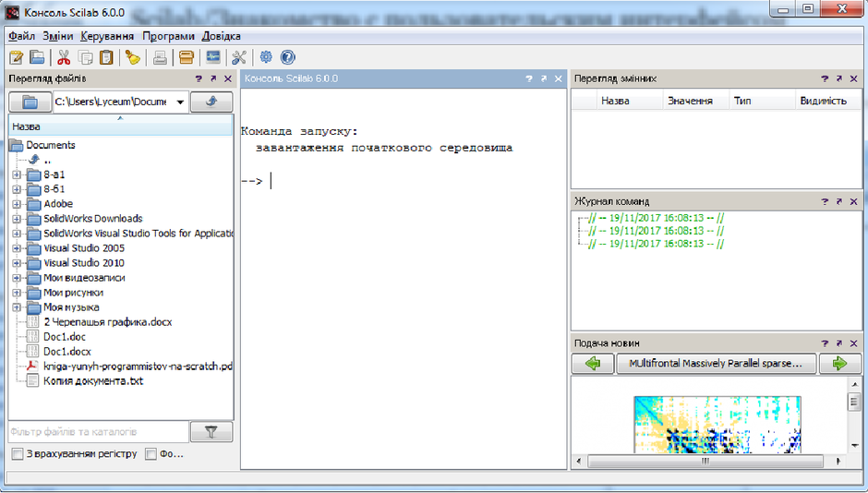Select 2 Черепашья графика.docx file
868x493 pixels.
click(x=107, y=322)
